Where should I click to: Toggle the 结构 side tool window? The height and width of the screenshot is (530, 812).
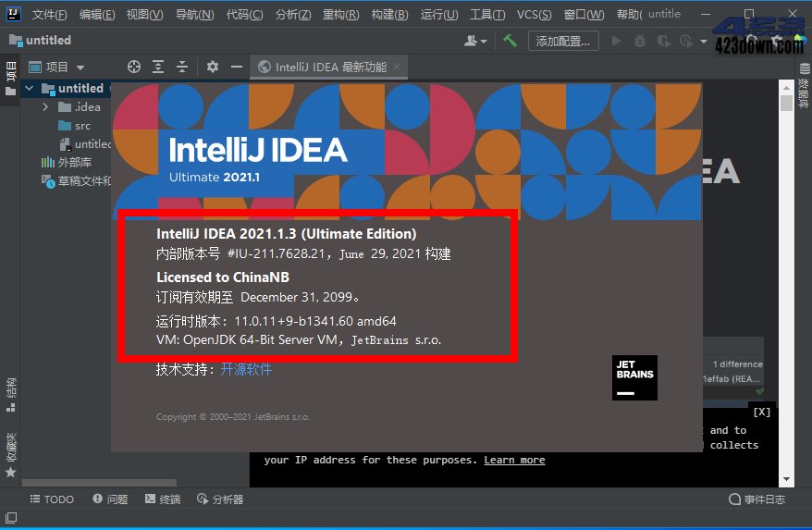pyautogui.click(x=10, y=394)
